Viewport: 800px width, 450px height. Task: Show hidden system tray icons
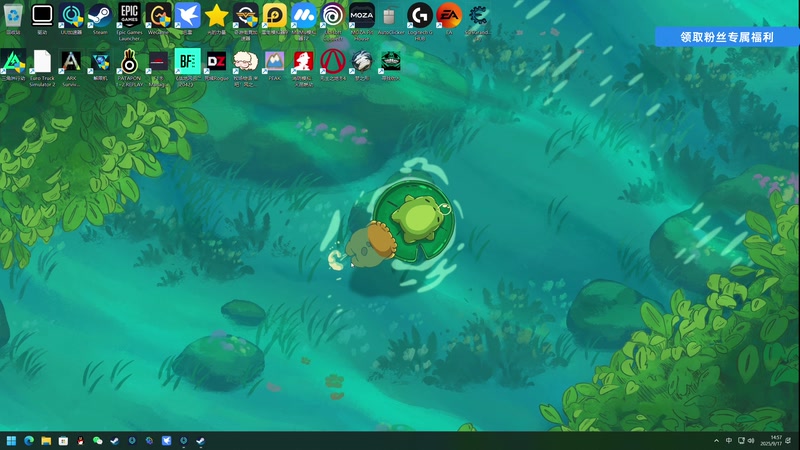[716, 441]
